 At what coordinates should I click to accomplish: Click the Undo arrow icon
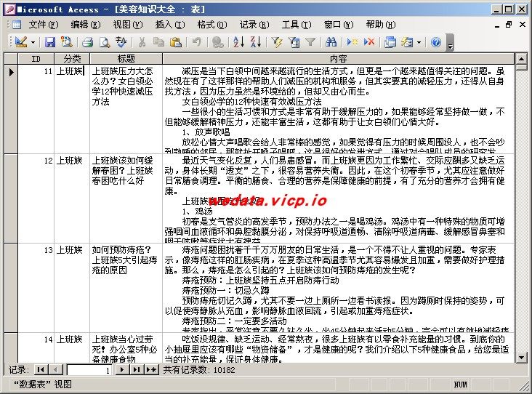click(x=196, y=42)
